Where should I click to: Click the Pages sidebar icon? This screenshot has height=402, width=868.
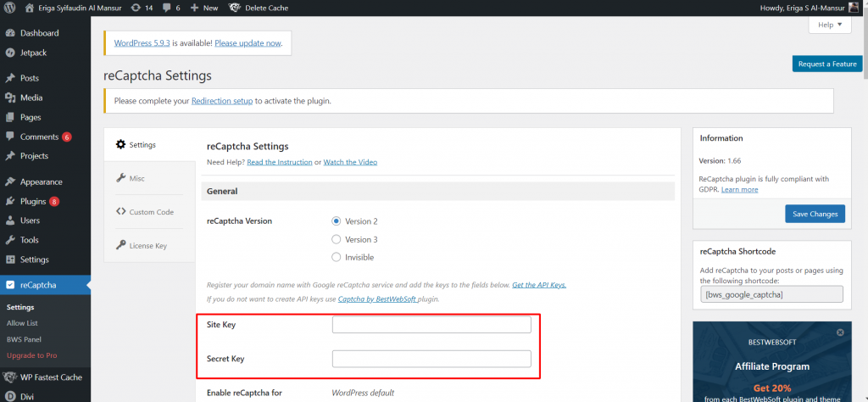tap(10, 117)
